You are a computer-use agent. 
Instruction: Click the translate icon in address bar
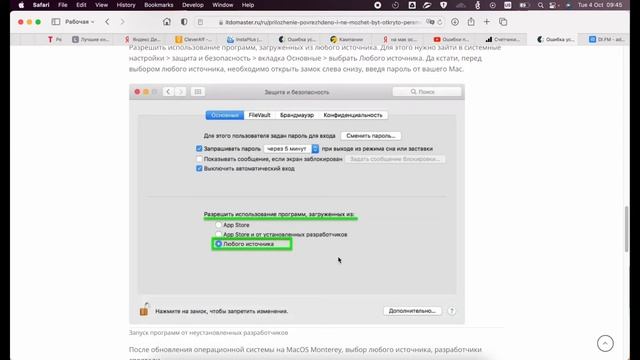click(430, 22)
